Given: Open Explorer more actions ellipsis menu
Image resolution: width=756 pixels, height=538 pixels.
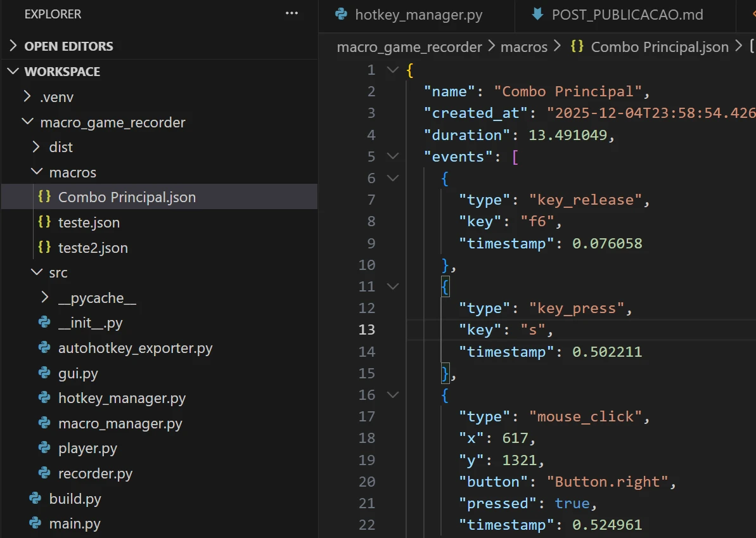Looking at the screenshot, I should (292, 13).
